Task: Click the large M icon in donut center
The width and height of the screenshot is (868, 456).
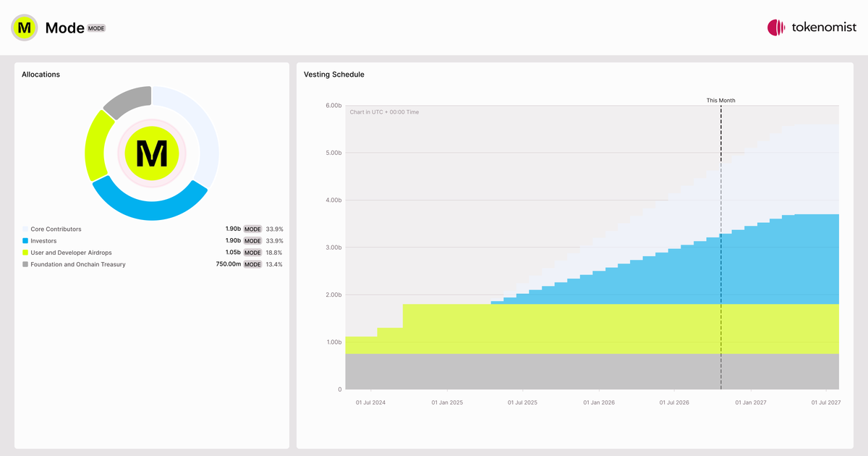Action: pyautogui.click(x=152, y=153)
